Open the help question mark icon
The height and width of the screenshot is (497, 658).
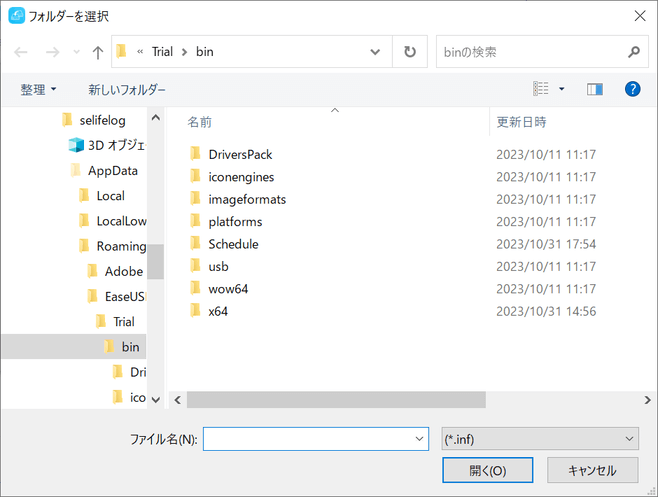(x=632, y=89)
